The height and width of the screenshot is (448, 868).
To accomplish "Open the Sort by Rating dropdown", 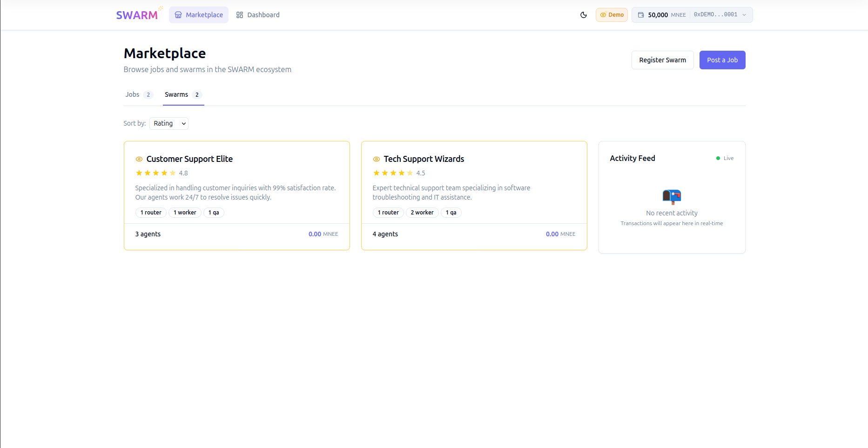I will 169,123.
